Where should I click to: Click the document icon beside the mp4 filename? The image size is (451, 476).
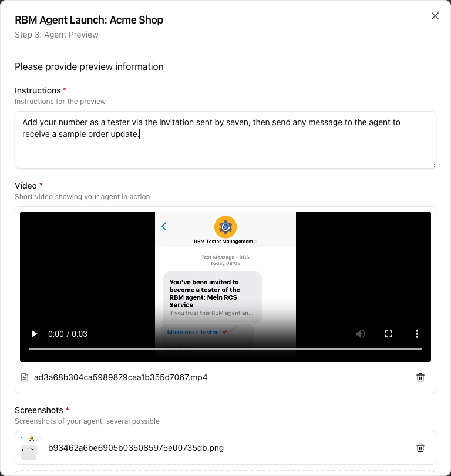pyautogui.click(x=25, y=377)
